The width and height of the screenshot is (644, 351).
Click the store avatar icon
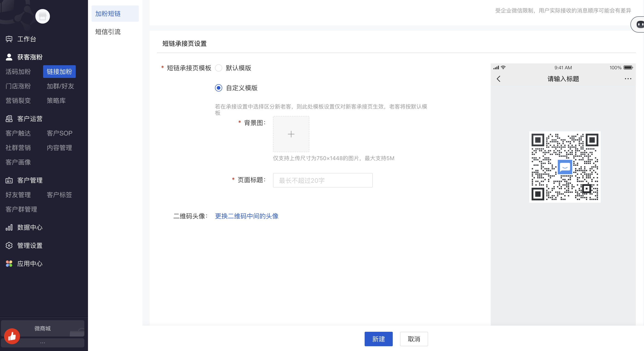[x=42, y=17]
